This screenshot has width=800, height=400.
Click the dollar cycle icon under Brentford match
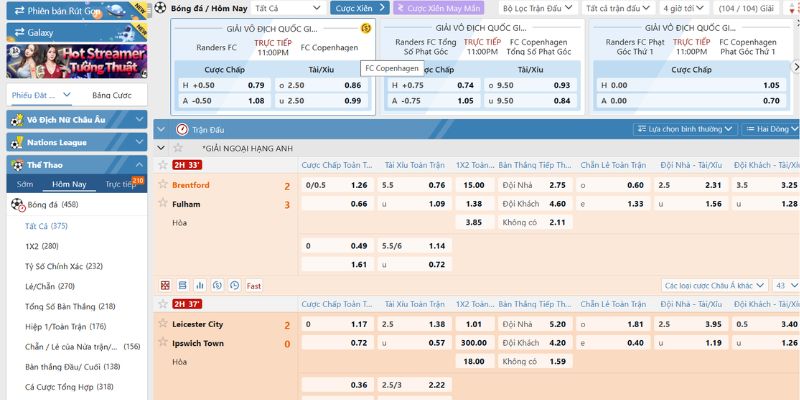tap(217, 286)
